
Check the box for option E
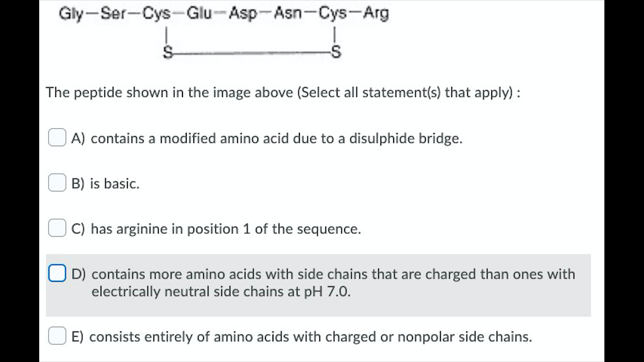(x=57, y=336)
